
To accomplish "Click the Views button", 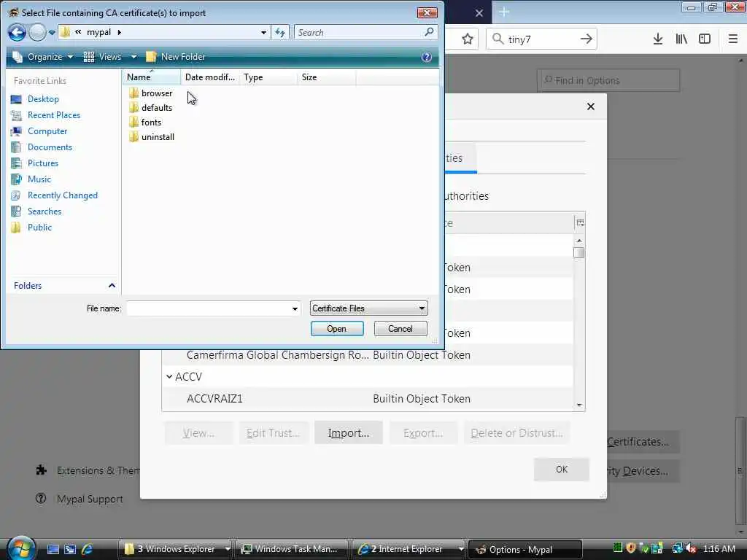I will tap(104, 57).
